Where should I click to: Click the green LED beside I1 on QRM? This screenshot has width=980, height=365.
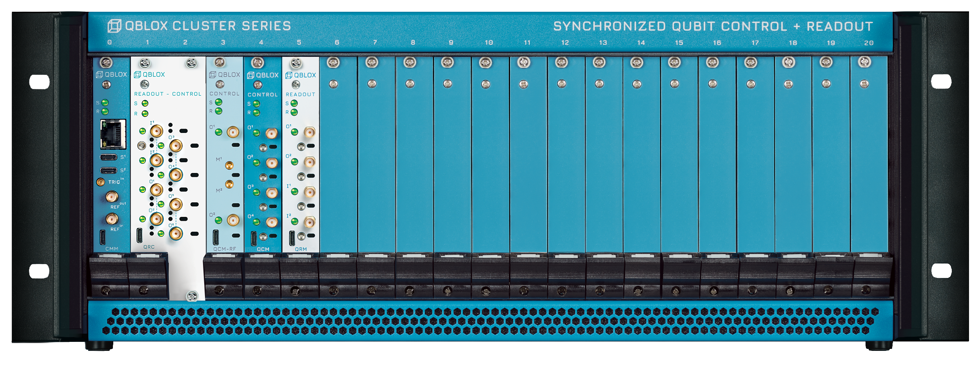pyautogui.click(x=294, y=192)
